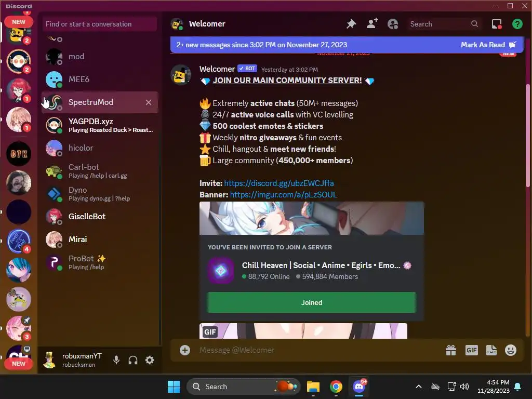Open the Help question mark icon
Image resolution: width=532 pixels, height=399 pixels.
pyautogui.click(x=517, y=24)
